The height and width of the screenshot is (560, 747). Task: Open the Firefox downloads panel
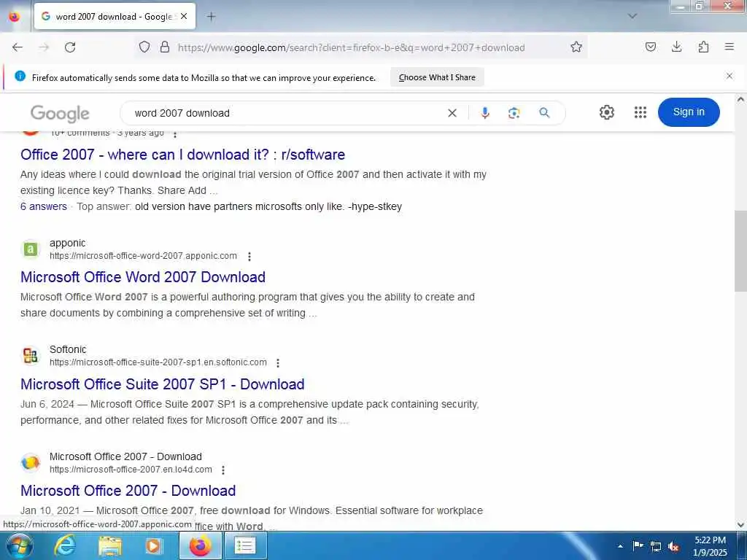tap(676, 47)
